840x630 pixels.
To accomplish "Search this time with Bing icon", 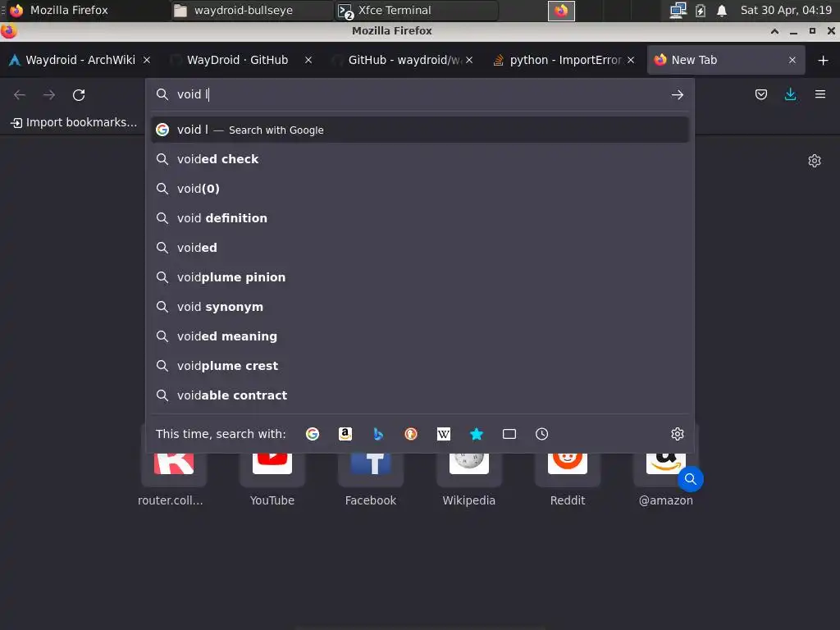I will coord(378,434).
